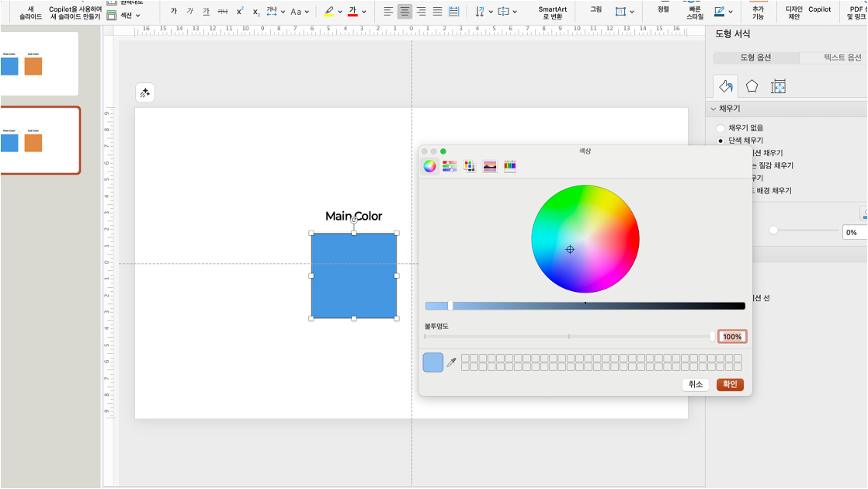Open Size & Properties icon tab

(778, 86)
